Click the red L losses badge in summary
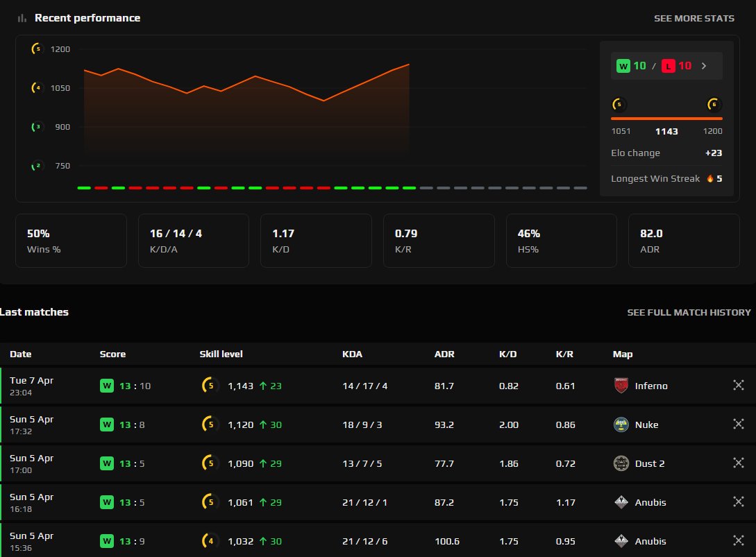 coord(668,66)
